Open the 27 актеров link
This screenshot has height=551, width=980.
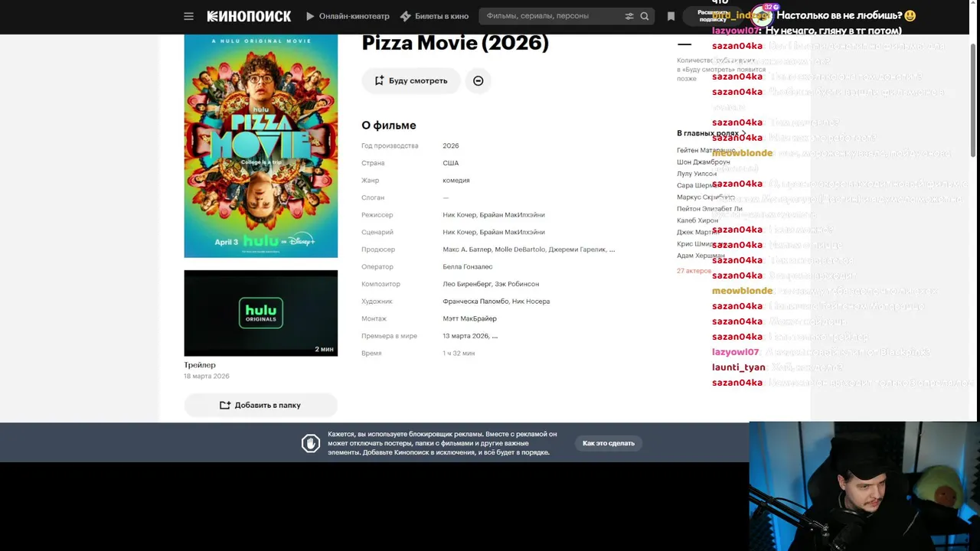tap(694, 271)
